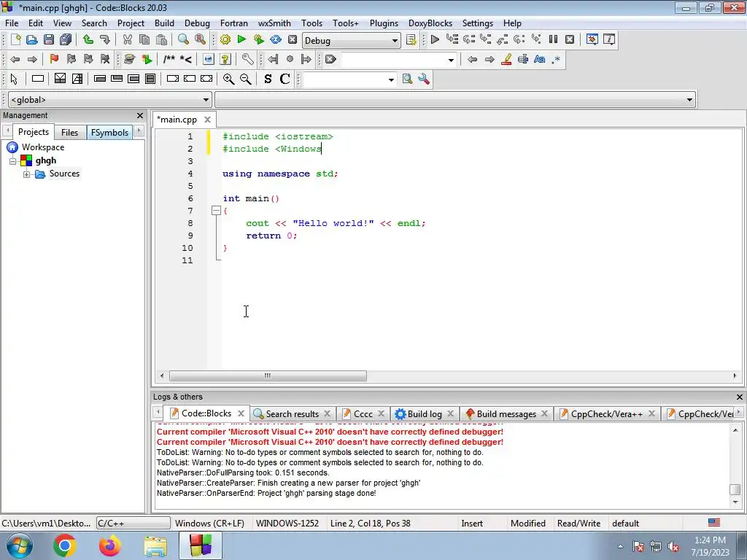Insert a DoxyBlocks block comment icon
747x560 pixels.
(x=169, y=59)
